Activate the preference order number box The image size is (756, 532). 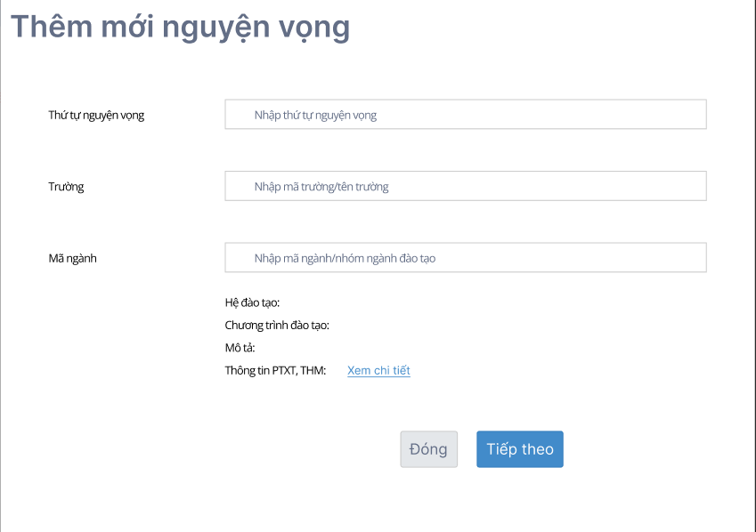pyautogui.click(x=465, y=115)
